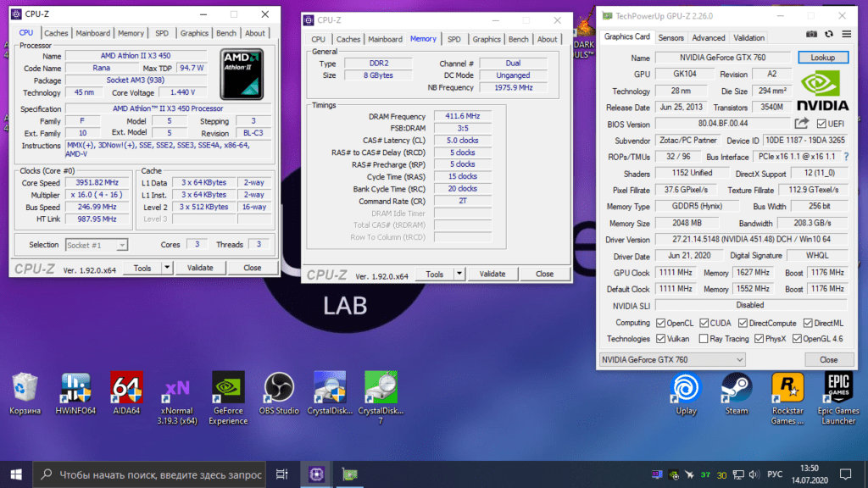Image resolution: width=868 pixels, height=488 pixels.
Task: Open Bench tab in the Memory CPU-Z window
Action: coord(518,39)
